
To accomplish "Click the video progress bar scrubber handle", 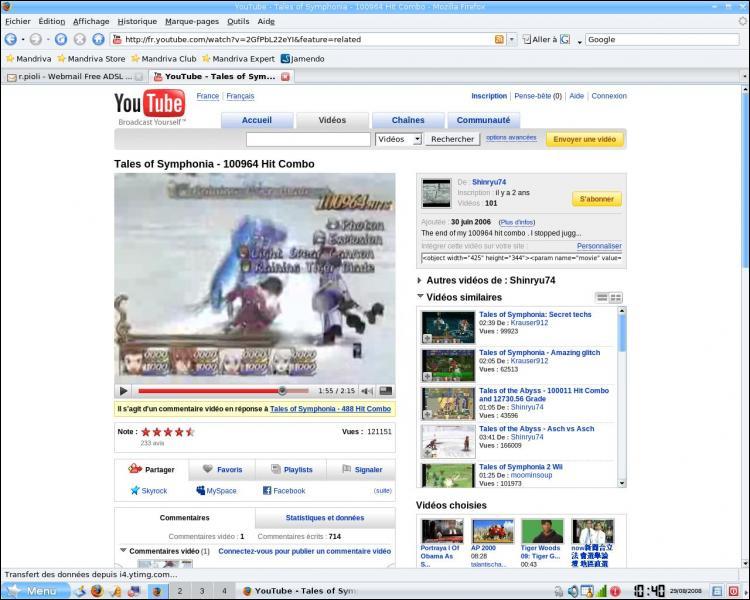I will point(282,391).
